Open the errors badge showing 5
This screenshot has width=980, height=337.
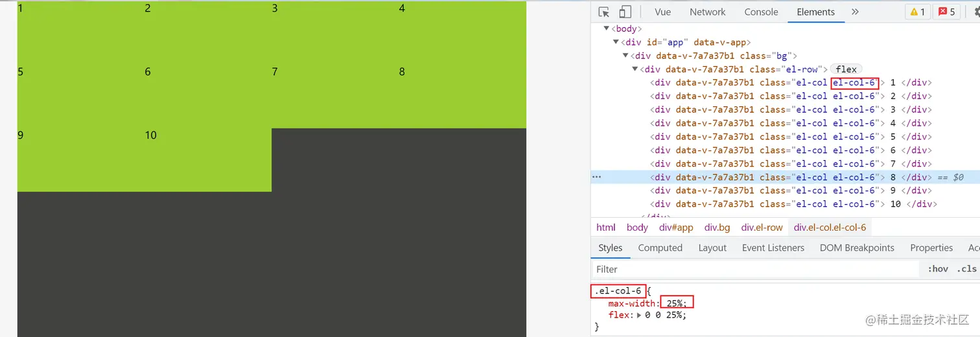(x=946, y=12)
